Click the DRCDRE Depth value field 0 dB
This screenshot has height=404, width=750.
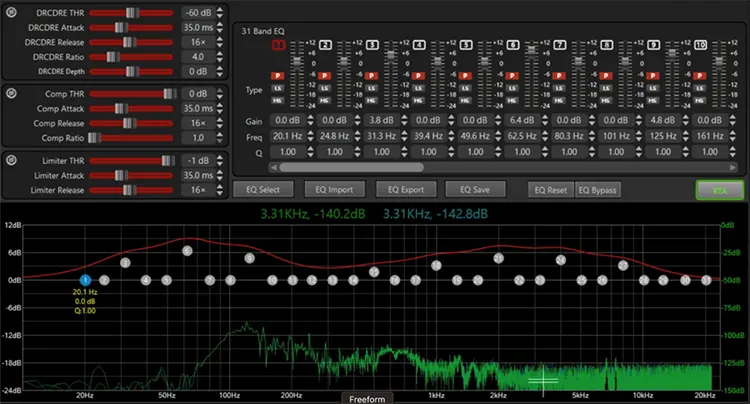(x=198, y=71)
